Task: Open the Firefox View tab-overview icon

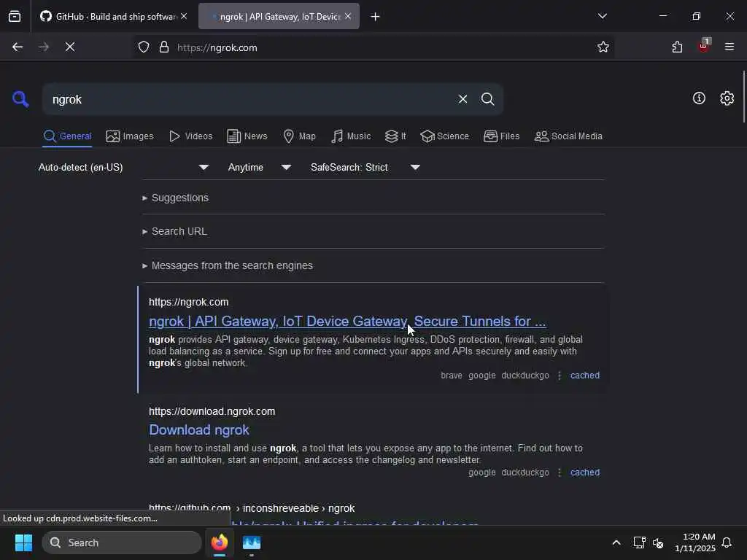Action: 15,17
